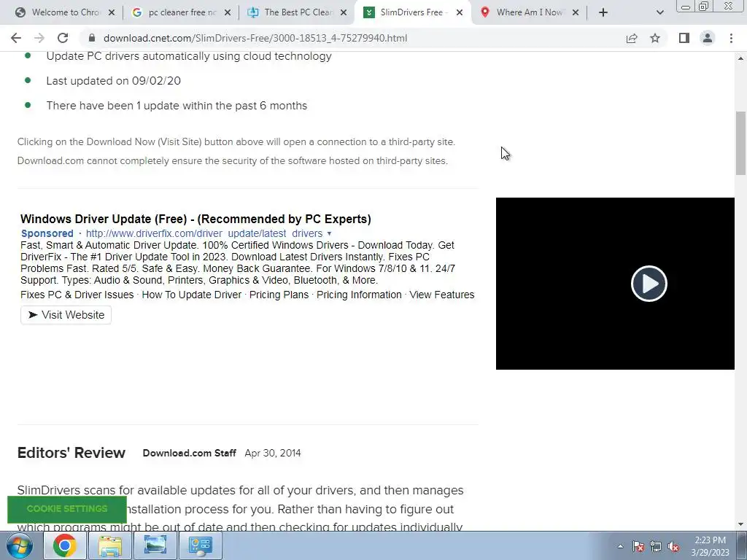Click the Visit Website button
Screen dimensions: 747x560
(x=66, y=315)
